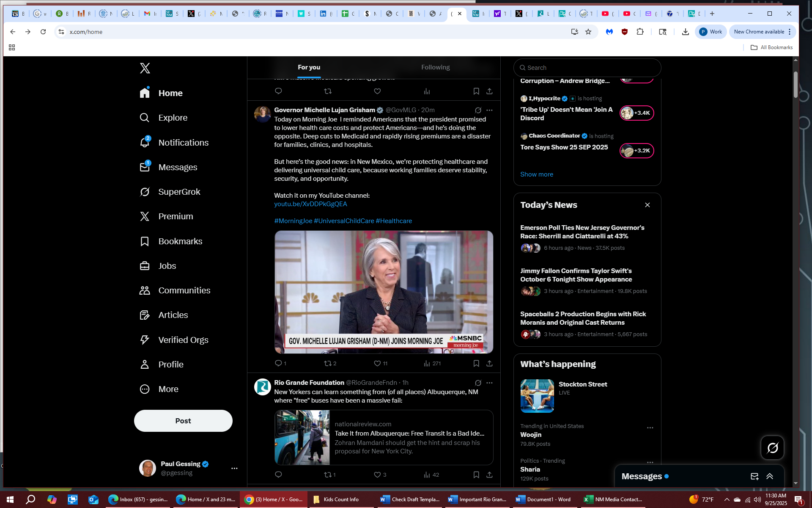812x508 pixels.
Task: Open more options on Woojin trend
Action: tap(650, 428)
